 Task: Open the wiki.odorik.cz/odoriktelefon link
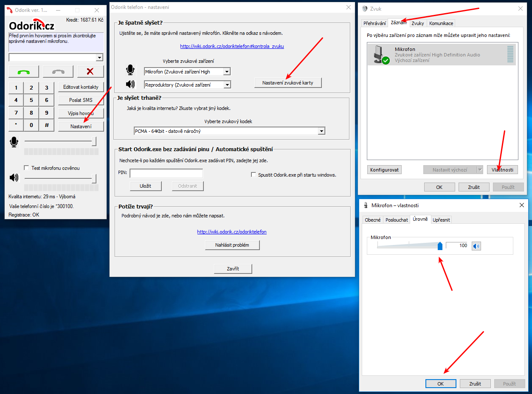[x=232, y=232]
